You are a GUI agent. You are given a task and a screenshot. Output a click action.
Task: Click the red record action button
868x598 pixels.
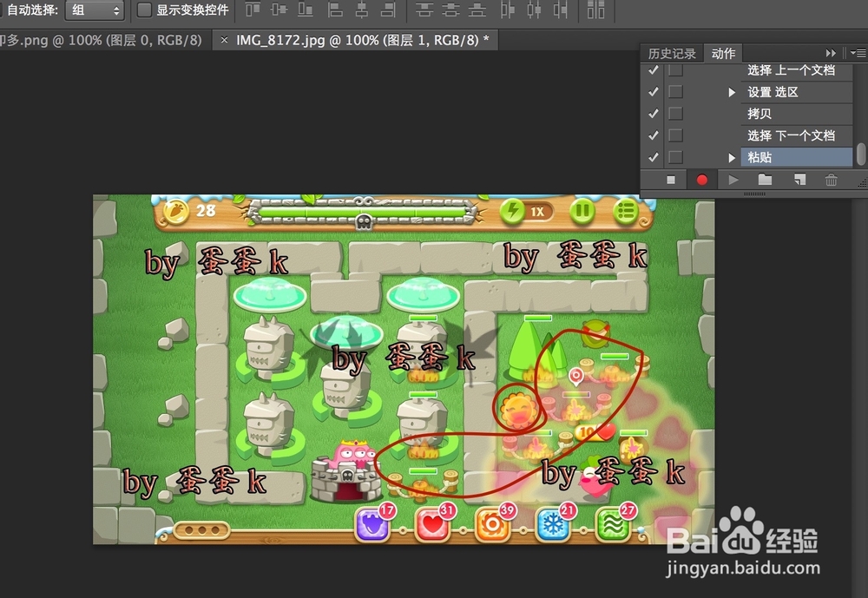coord(702,180)
